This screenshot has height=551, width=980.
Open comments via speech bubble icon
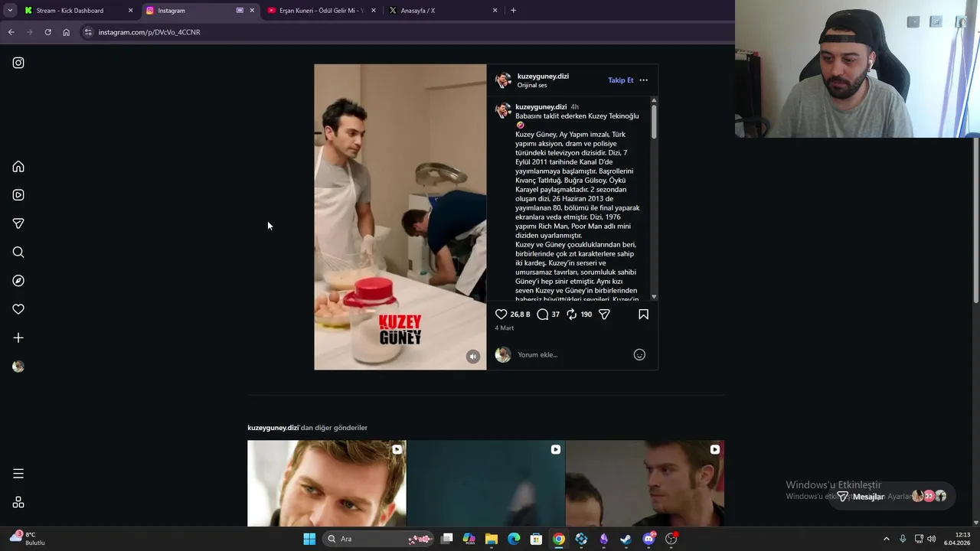coord(543,315)
